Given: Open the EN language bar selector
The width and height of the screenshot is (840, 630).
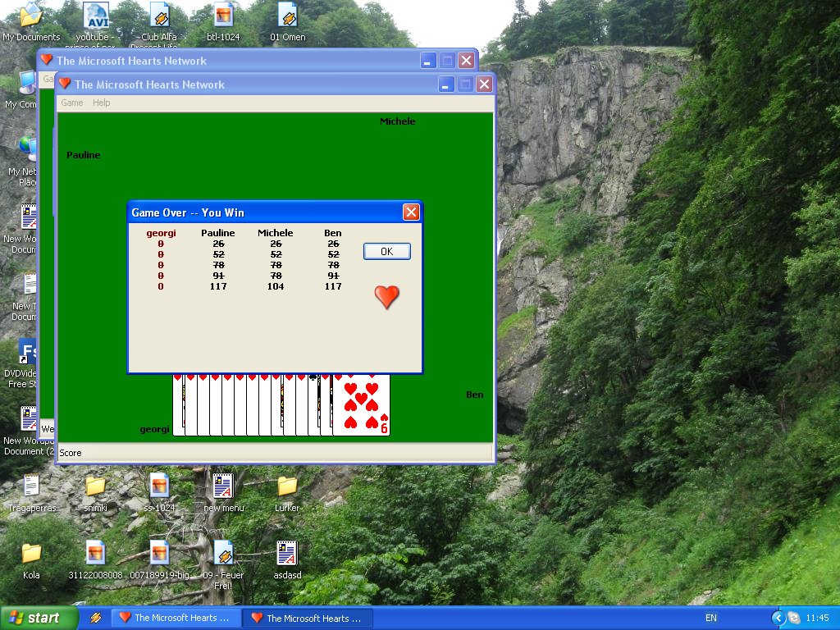Looking at the screenshot, I should tap(711, 618).
